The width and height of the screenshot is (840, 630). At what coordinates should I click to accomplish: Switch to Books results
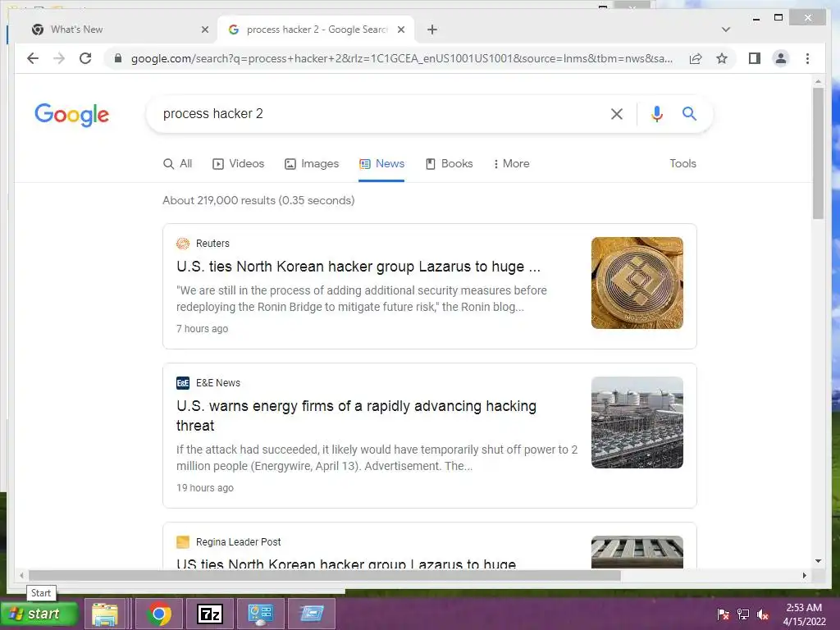449,163
